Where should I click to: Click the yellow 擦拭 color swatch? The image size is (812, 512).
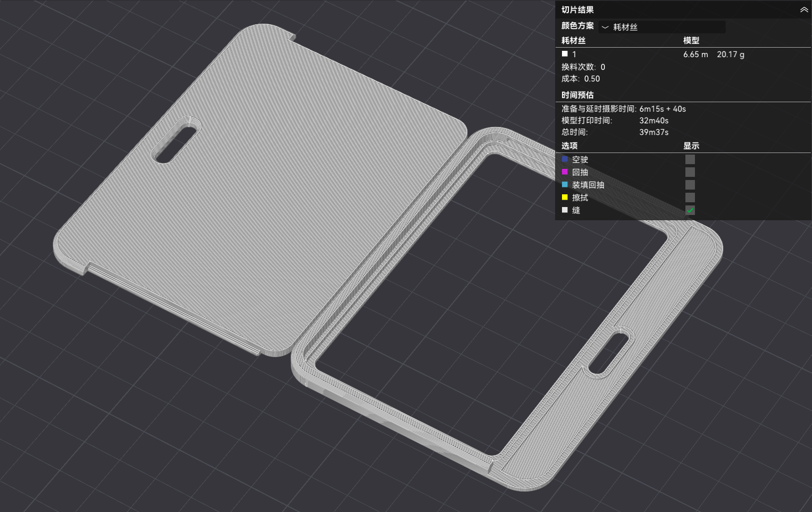(x=565, y=197)
